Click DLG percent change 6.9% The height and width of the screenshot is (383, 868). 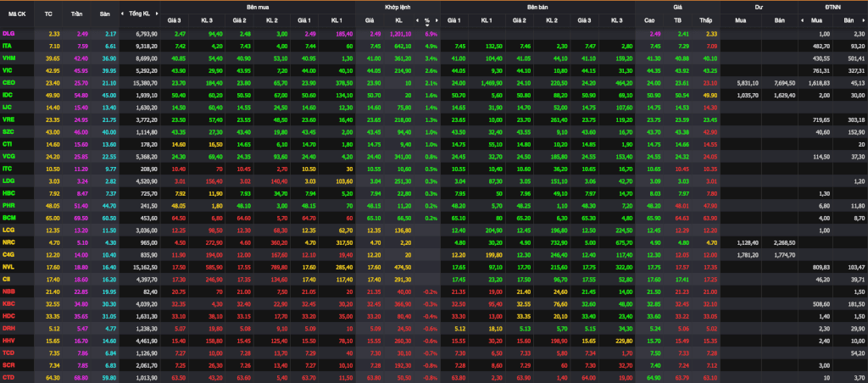point(431,34)
